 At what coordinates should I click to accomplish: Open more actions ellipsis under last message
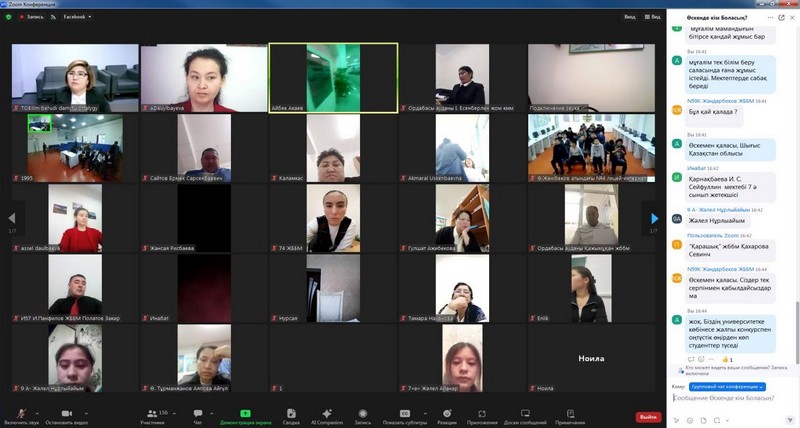(710, 359)
